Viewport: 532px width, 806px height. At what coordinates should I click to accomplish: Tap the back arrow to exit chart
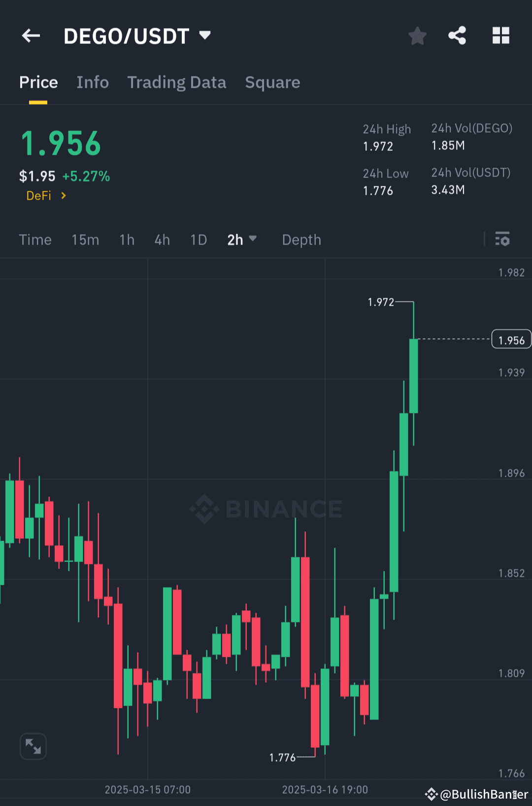coord(31,35)
